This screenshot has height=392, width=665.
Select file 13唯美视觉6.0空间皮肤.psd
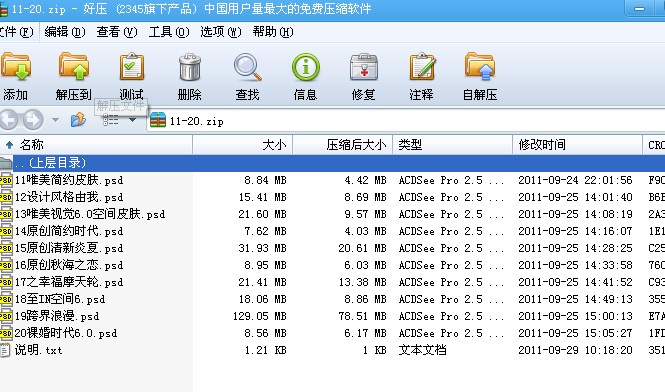90,214
